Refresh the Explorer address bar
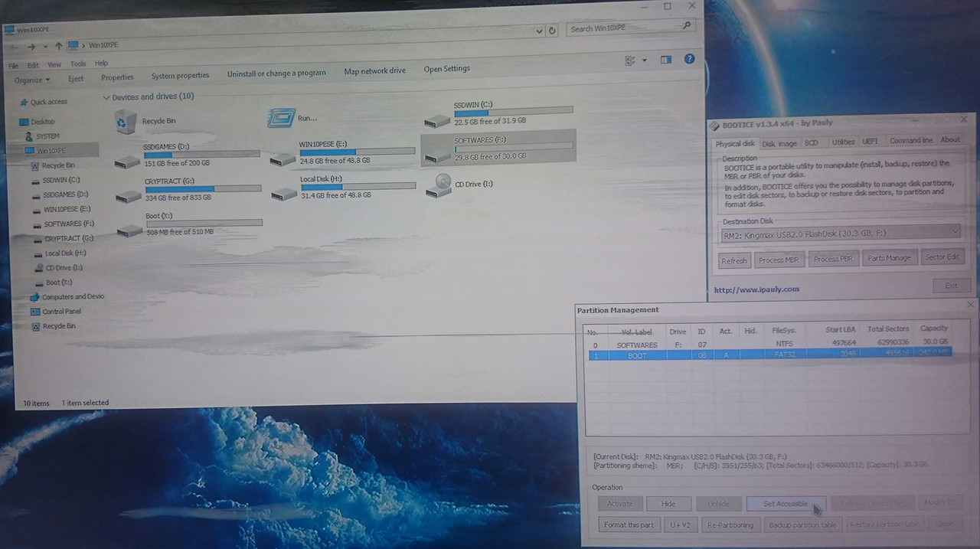This screenshot has width=980, height=549. click(x=552, y=31)
